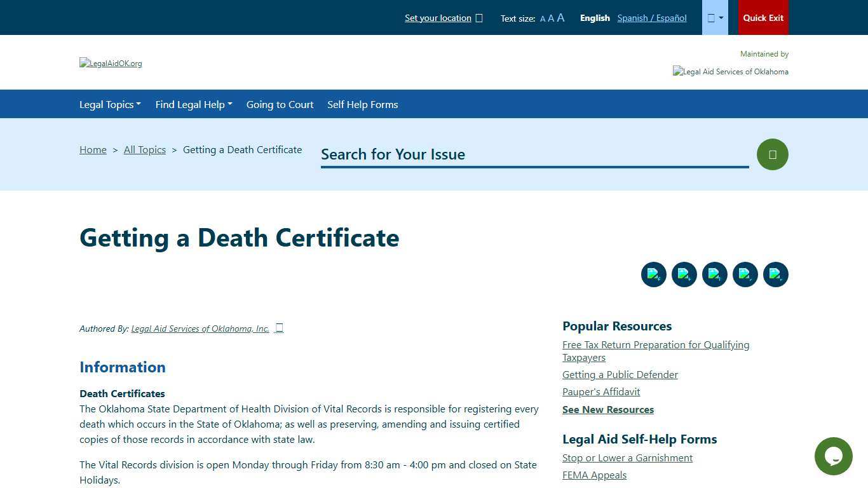Open the Pauper's Affidavit link
868x488 pixels.
(600, 391)
